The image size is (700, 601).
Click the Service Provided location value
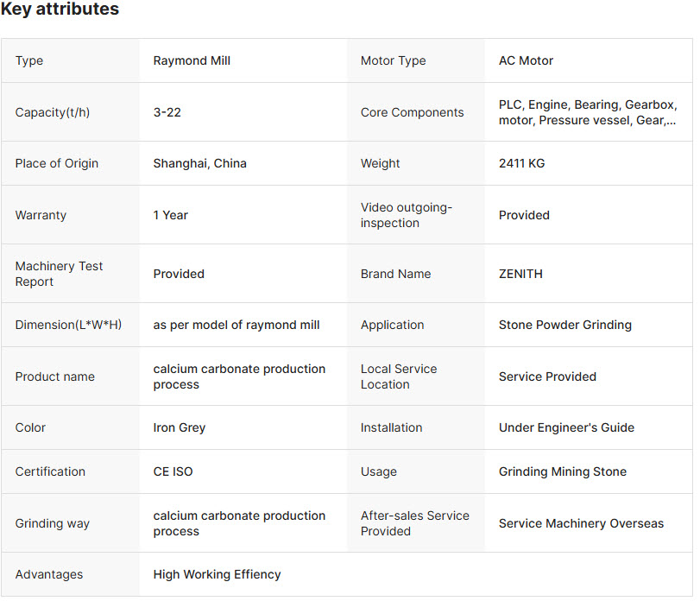[x=547, y=376]
